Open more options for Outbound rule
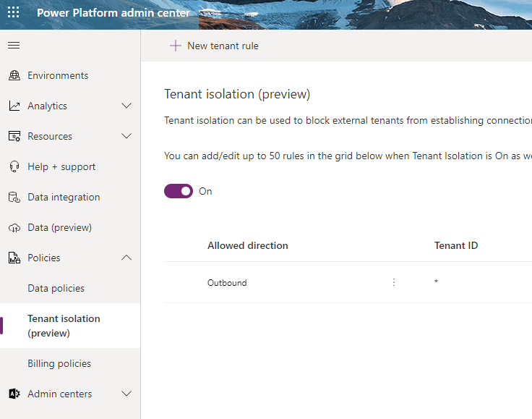This screenshot has width=532, height=419. 394,282
